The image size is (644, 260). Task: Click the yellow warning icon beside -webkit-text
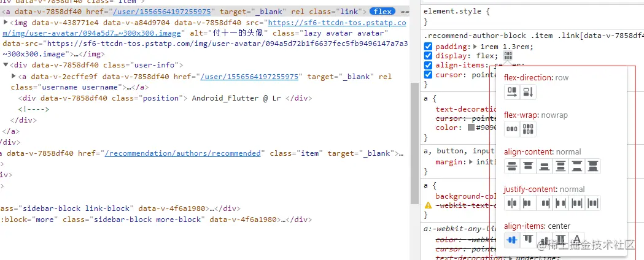428,205
